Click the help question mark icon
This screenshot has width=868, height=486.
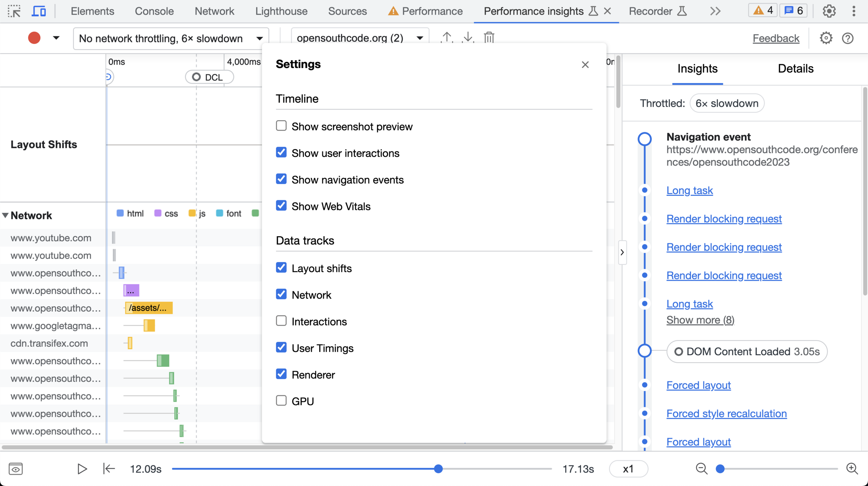(847, 38)
